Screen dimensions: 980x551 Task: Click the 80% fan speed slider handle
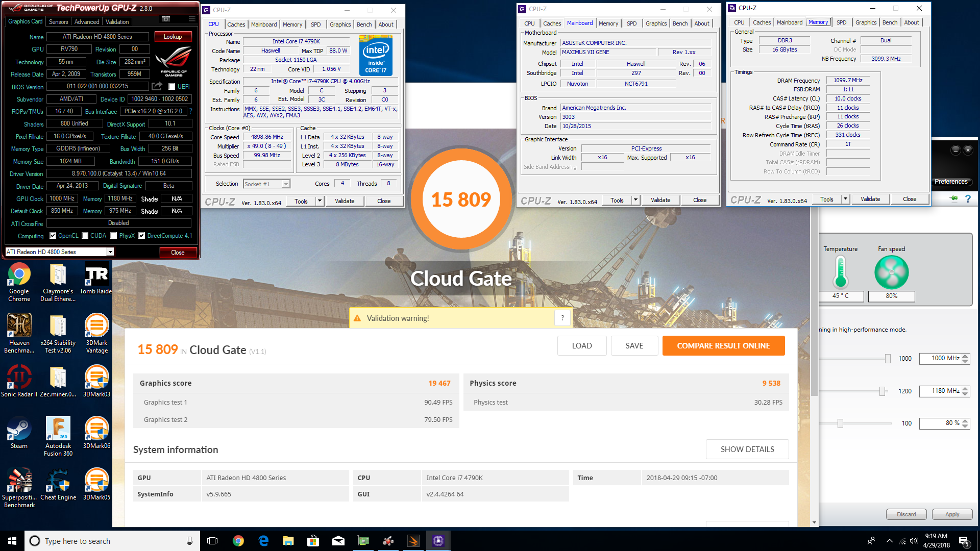(x=840, y=423)
